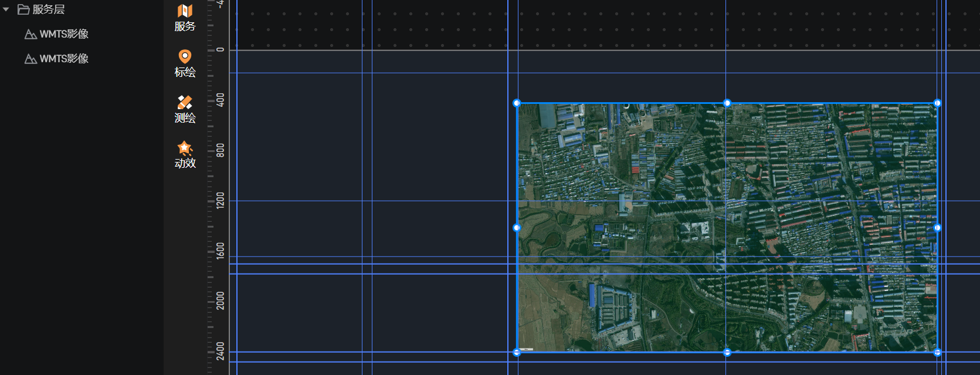Click the right-middle map resize handle
The height and width of the screenshot is (375, 980).
tap(938, 228)
